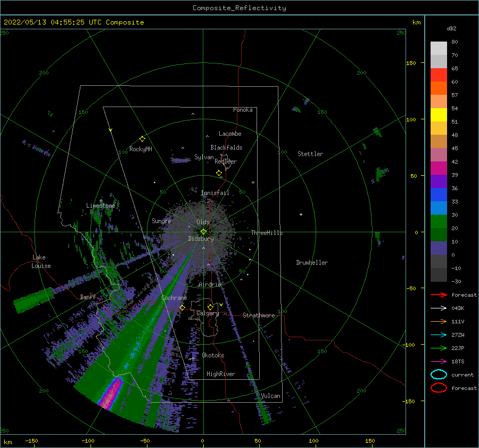Click the Limestone label
This screenshot has height=448, width=479.
tap(101, 206)
